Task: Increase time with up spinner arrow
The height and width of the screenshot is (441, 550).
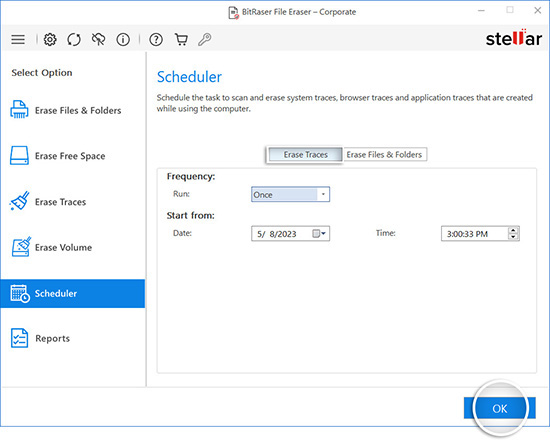Action: pos(513,230)
